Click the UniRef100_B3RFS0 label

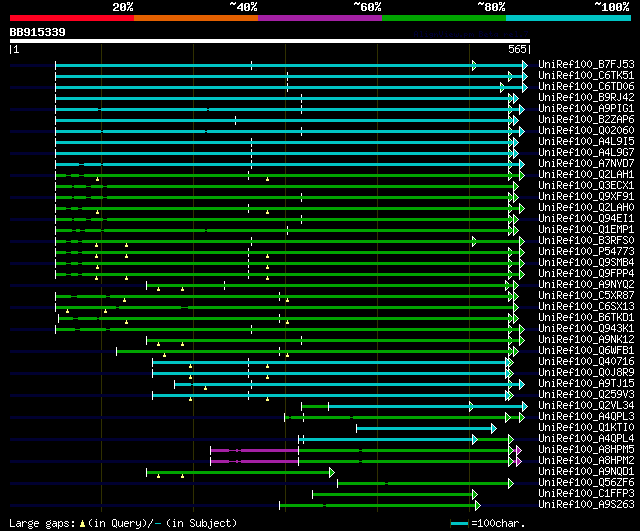586,241
